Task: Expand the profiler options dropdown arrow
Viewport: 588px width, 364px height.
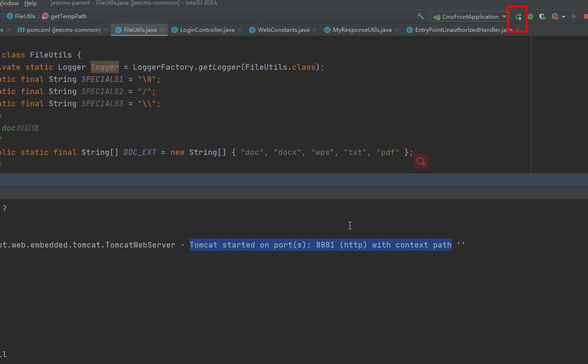Action: (x=563, y=17)
